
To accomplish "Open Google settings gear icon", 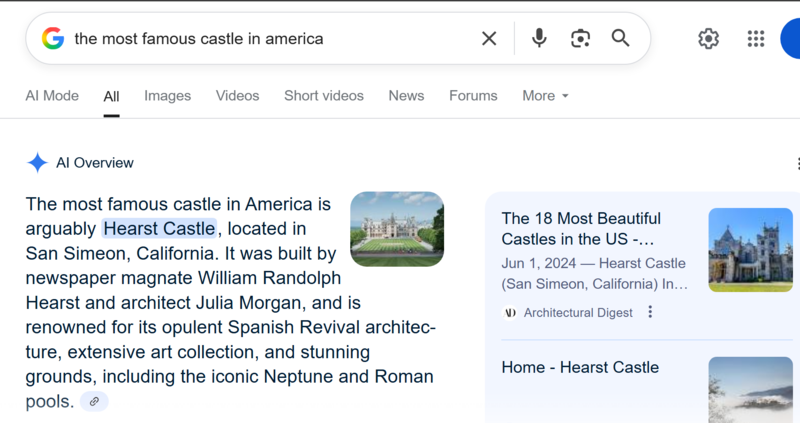I will click(708, 39).
